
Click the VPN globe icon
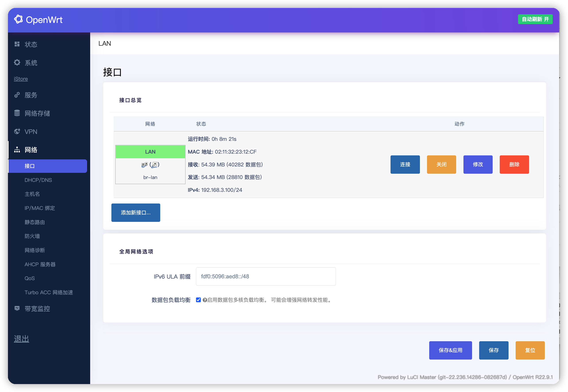(17, 131)
